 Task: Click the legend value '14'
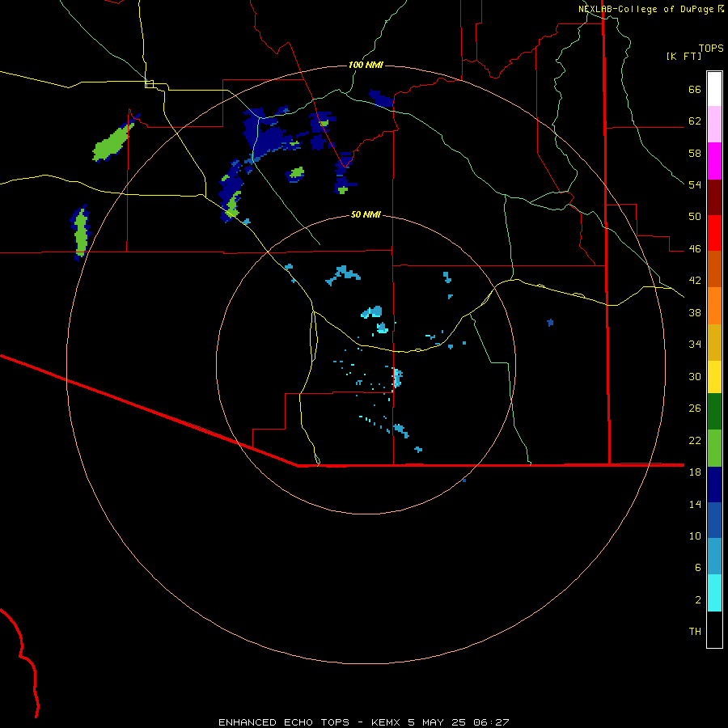[695, 504]
